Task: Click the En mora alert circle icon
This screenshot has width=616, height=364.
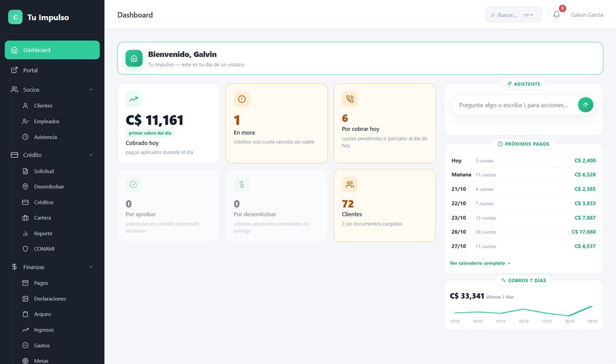Action: pos(242,99)
